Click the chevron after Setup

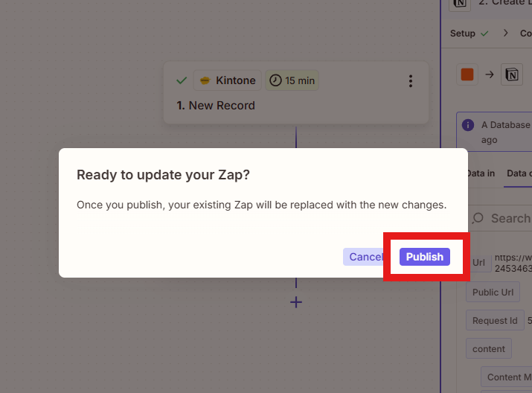coord(505,33)
